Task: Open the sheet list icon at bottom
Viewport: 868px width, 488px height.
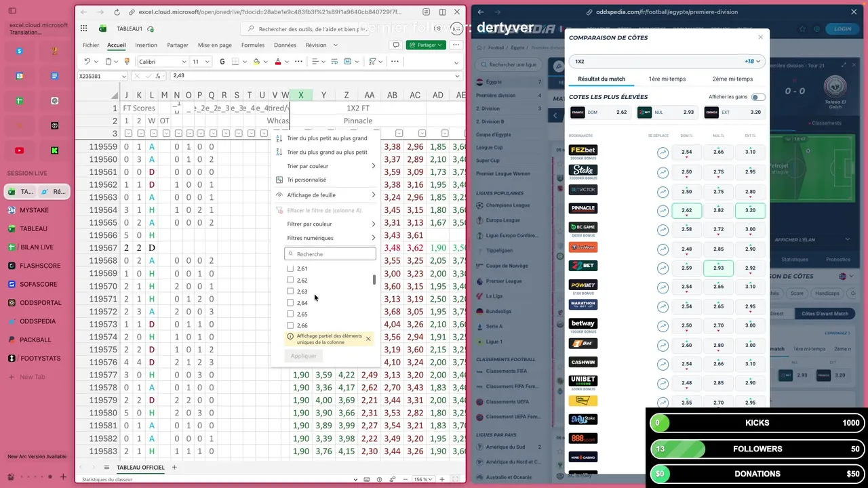Action: click(x=106, y=468)
